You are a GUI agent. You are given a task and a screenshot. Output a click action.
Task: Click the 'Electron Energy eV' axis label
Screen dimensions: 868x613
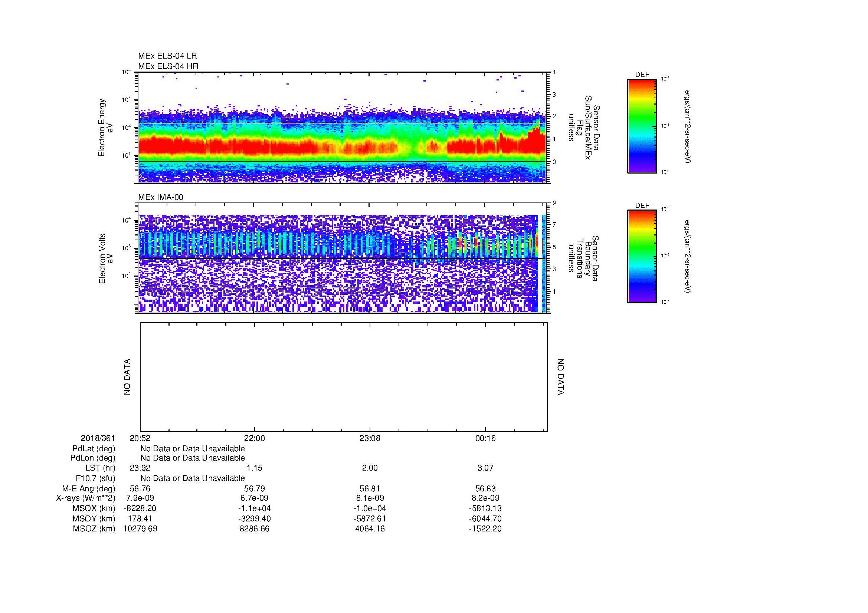click(x=106, y=128)
